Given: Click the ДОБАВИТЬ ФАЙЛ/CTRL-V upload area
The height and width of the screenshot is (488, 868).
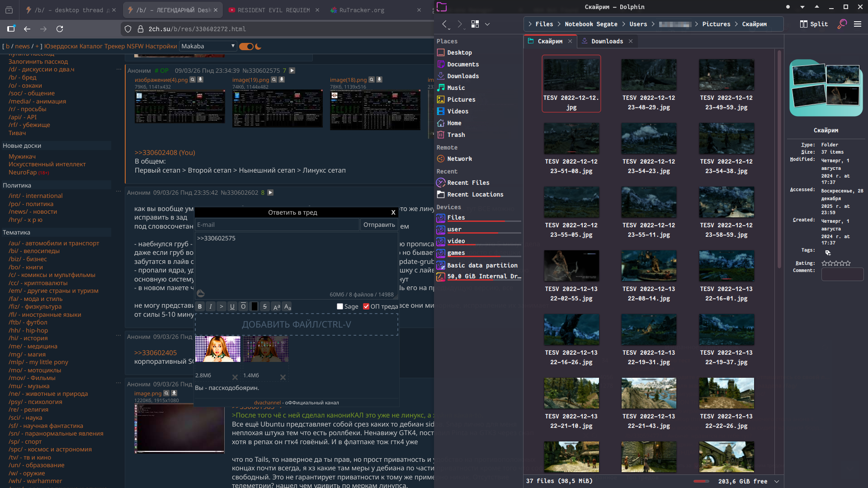Looking at the screenshot, I should tap(296, 324).
